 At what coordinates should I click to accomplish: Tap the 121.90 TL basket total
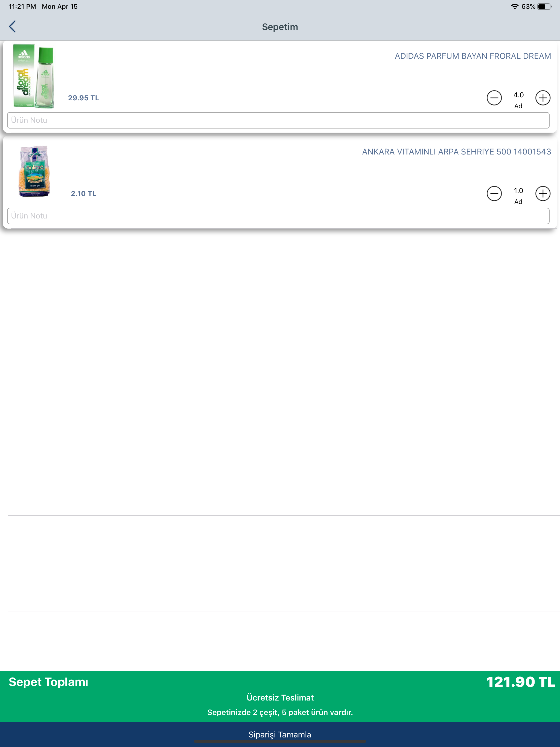[x=520, y=682]
